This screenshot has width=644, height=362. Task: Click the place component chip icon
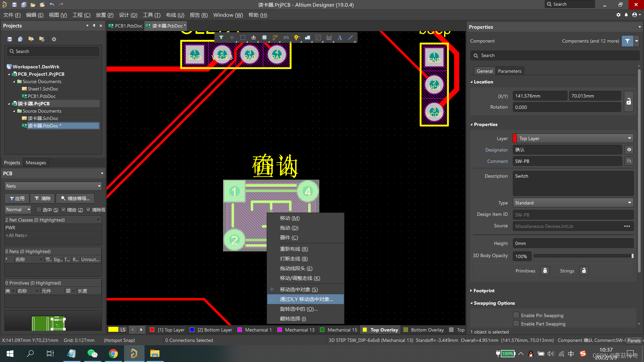coord(264,38)
